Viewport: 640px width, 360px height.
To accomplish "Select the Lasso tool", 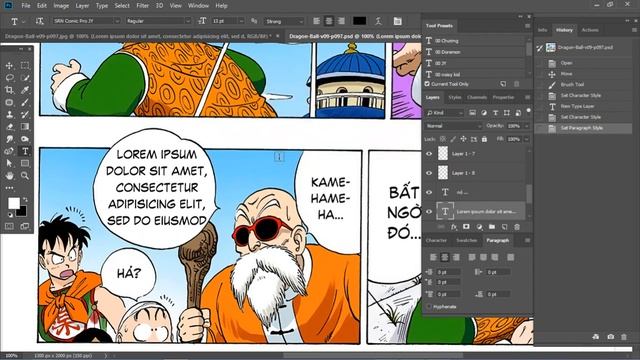I will point(9,78).
